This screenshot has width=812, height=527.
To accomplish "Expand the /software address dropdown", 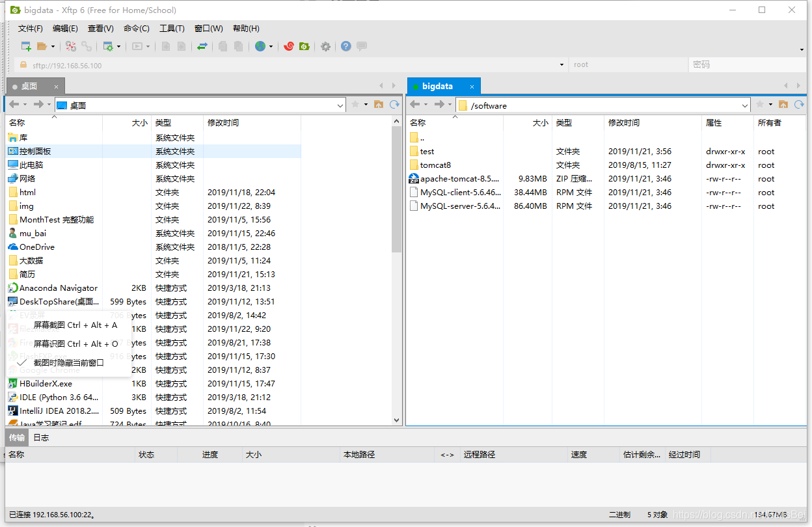I will [746, 105].
